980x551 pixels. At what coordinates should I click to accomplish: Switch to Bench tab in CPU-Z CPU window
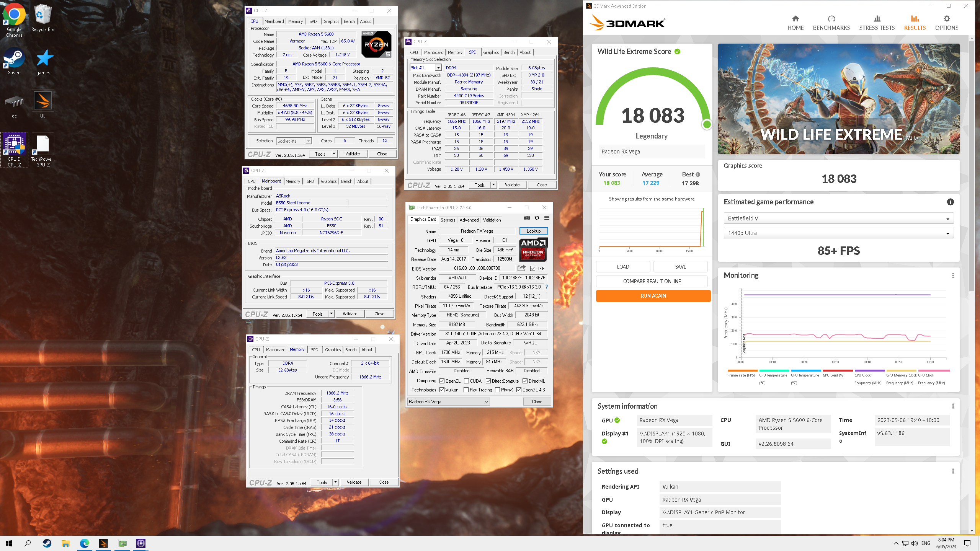(349, 21)
